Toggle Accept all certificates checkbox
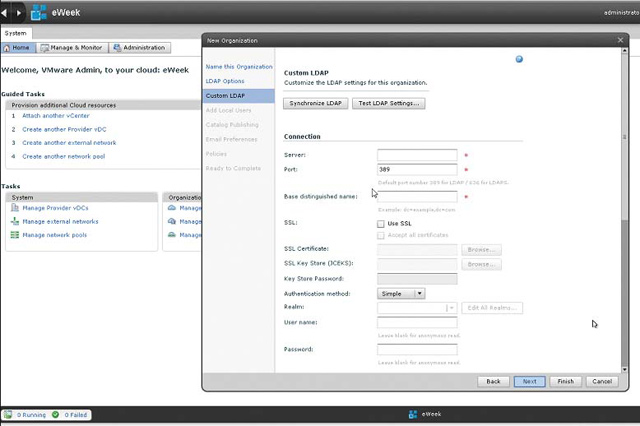The image size is (640, 426). tap(380, 235)
